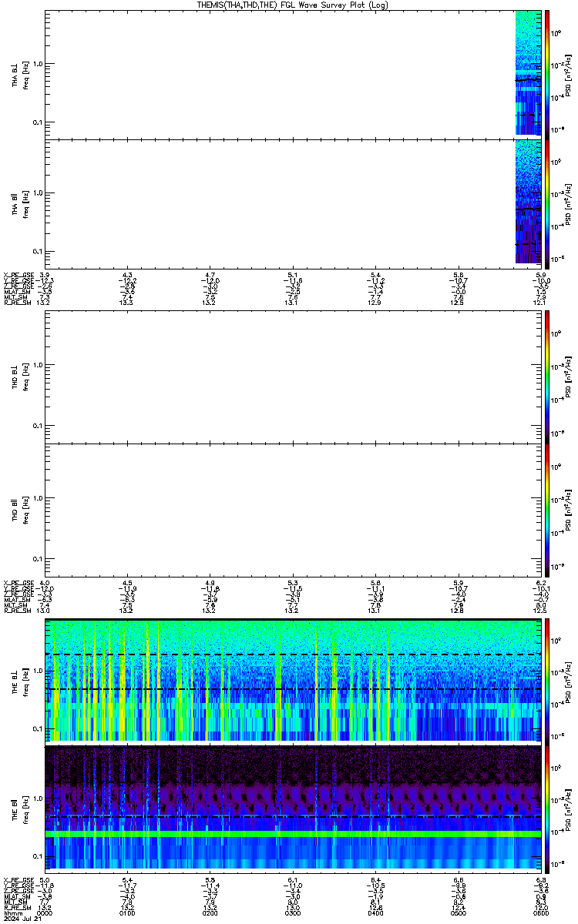Click the 'THD BL freq [Hz]' axis label

19,377
